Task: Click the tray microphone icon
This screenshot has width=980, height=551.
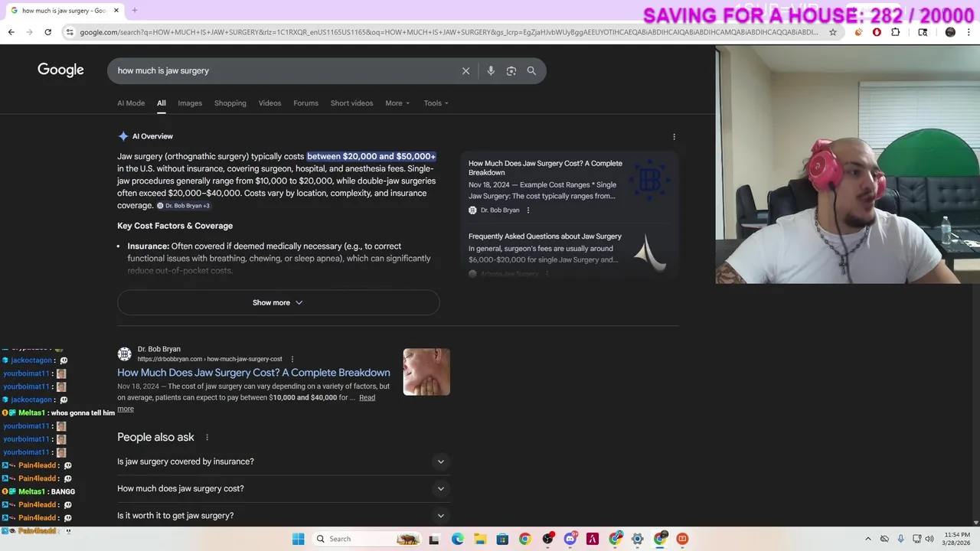Action: (x=900, y=539)
